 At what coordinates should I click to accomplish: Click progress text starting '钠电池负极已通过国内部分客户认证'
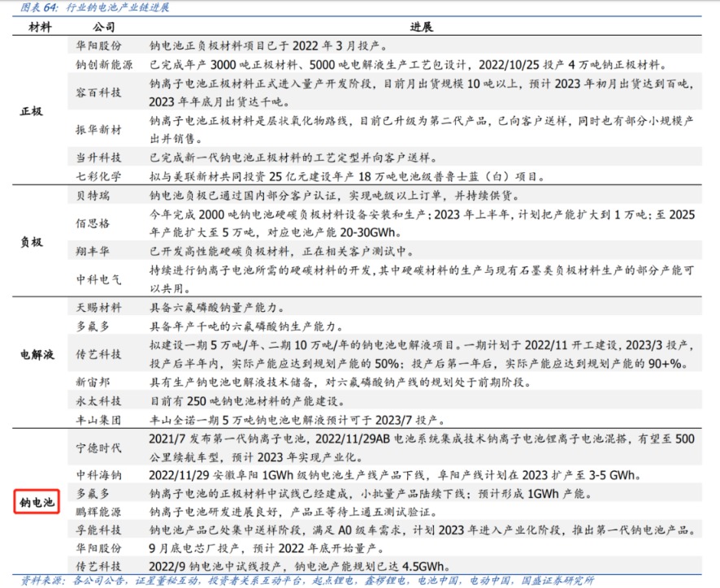tap(335, 196)
